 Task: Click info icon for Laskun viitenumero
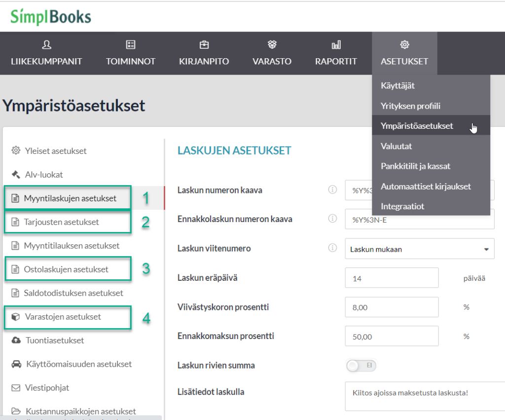pos(332,248)
